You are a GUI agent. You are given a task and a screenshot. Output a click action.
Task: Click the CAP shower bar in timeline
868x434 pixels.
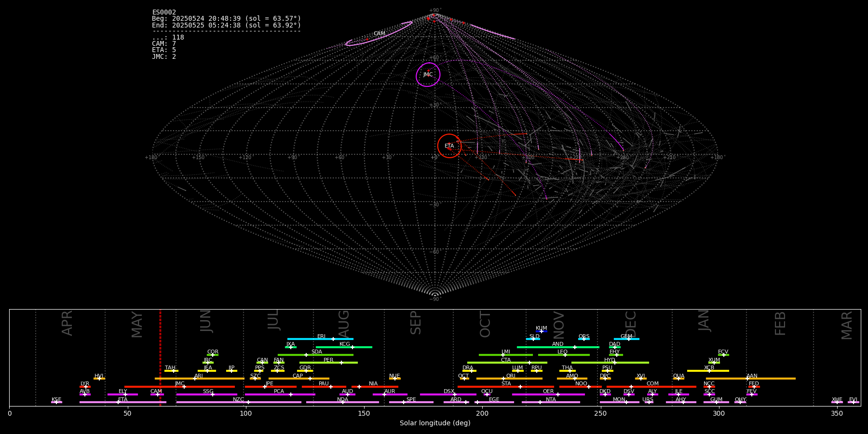(x=299, y=379)
